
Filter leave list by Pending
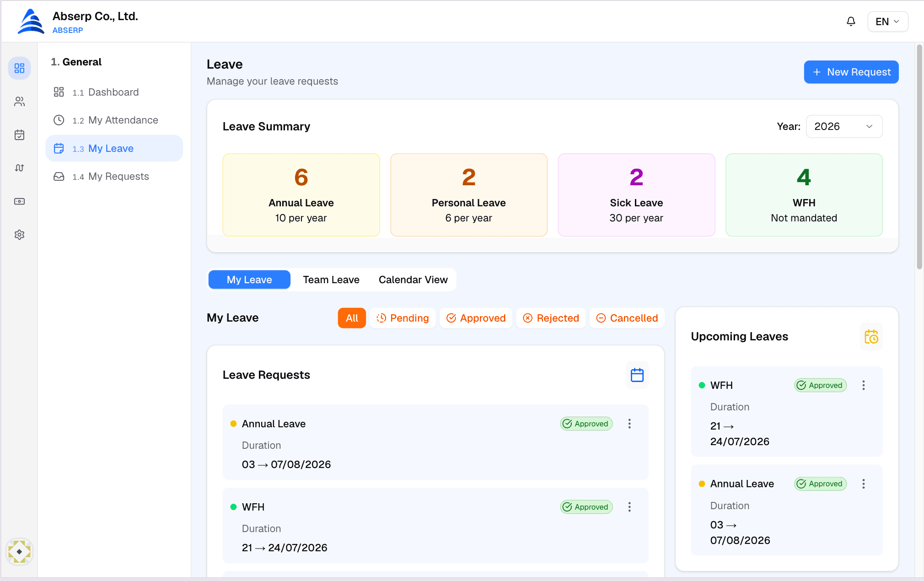pos(403,318)
